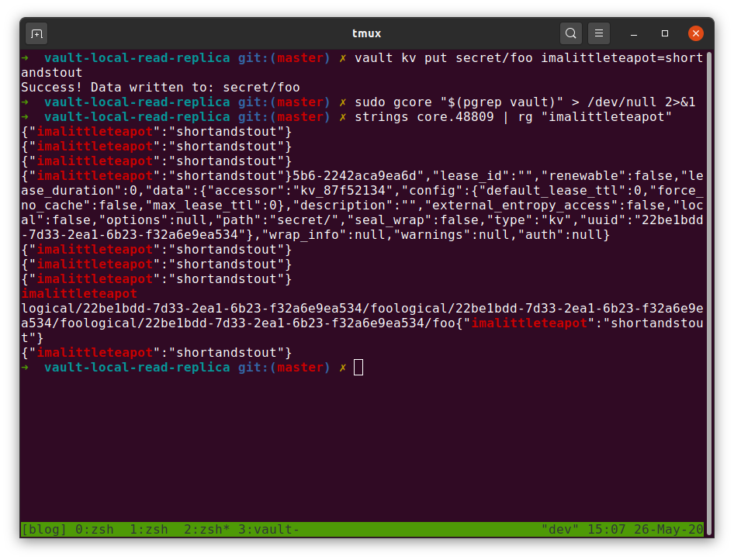Open the hamburger menu
Viewport: 734px width, 560px height.
[x=599, y=33]
